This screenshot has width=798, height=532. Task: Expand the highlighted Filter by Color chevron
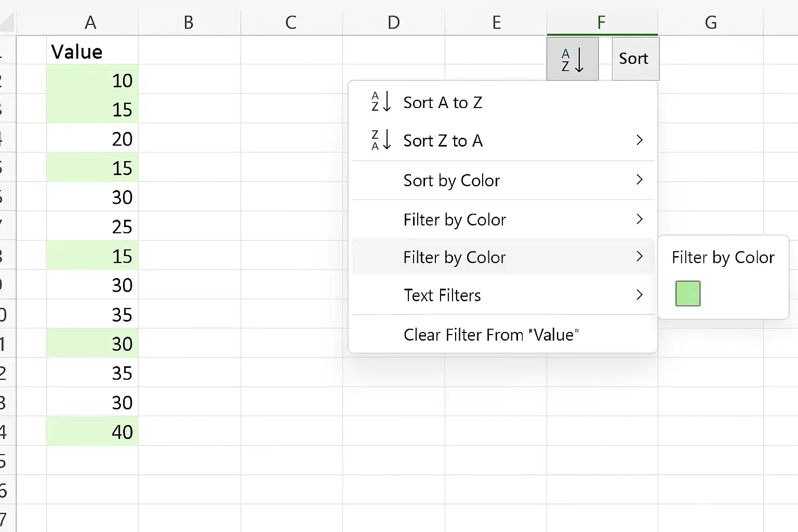point(640,257)
